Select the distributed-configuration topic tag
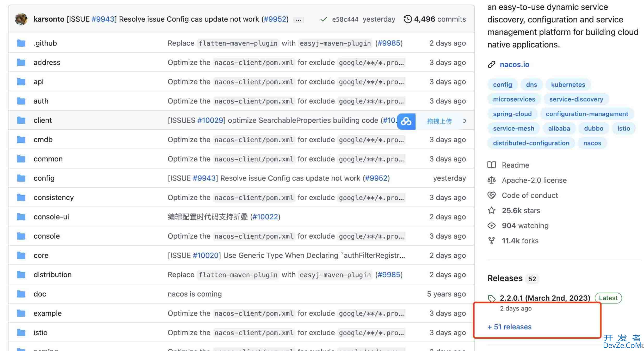This screenshot has width=644, height=351. pos(531,143)
